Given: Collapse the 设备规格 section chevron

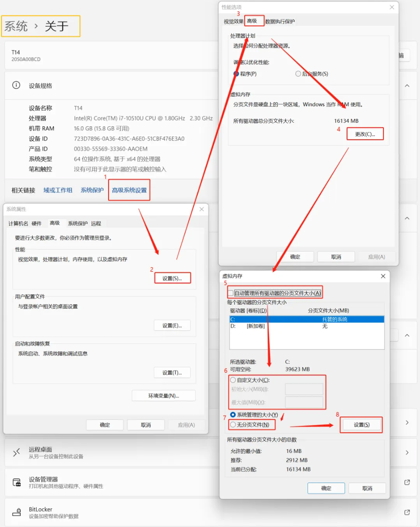Looking at the screenshot, I should [x=407, y=85].
